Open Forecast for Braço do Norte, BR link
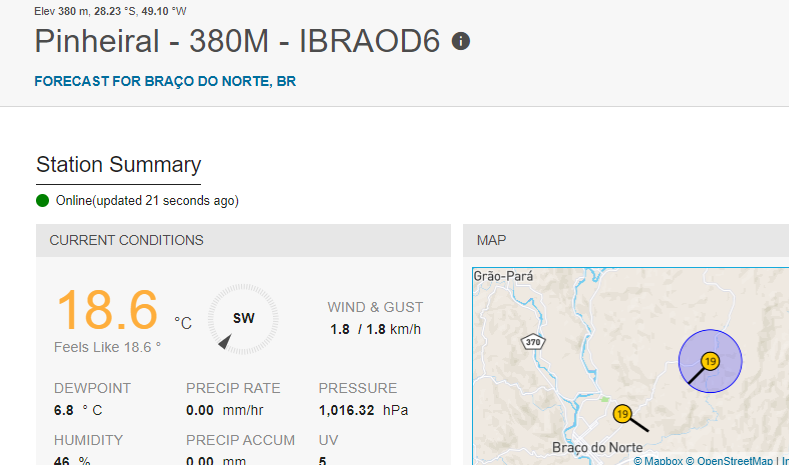This screenshot has width=789, height=465. coord(165,81)
